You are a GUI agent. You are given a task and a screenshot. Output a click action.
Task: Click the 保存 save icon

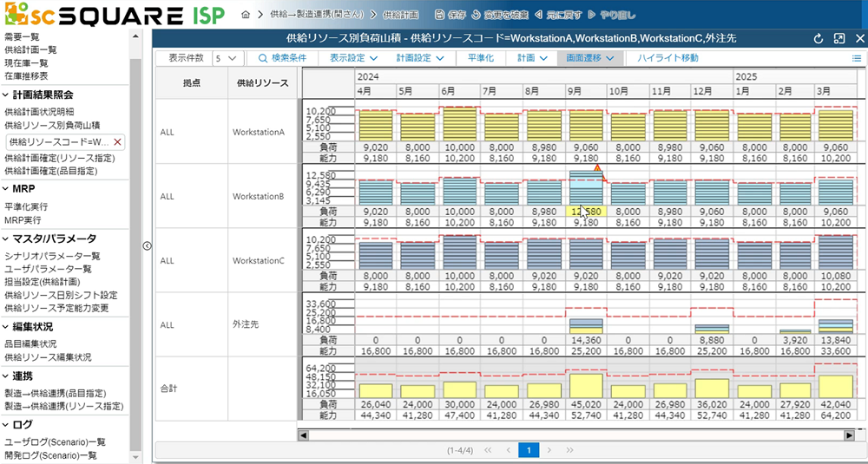coord(438,15)
